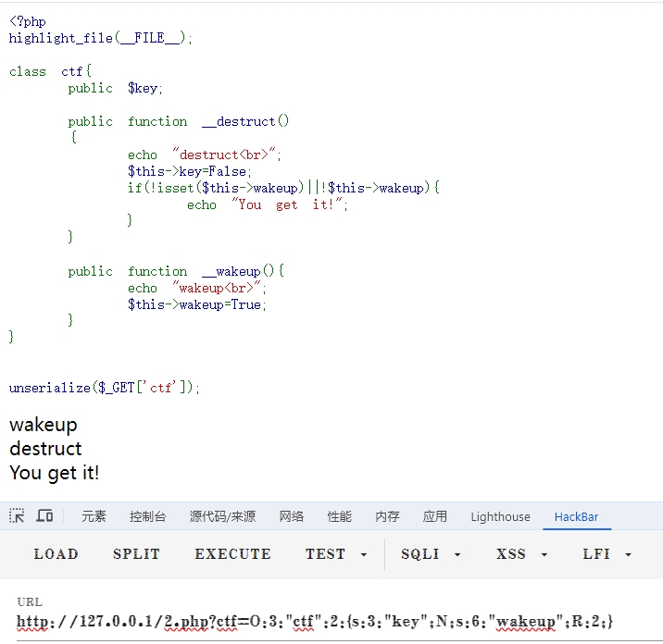The width and height of the screenshot is (663, 644).
Task: Expand the XSS payload dropdown
Action: pos(522,554)
